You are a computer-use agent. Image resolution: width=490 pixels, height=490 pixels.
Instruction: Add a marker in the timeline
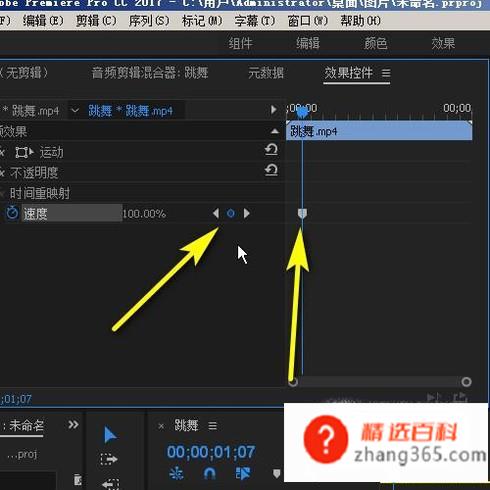point(276,473)
